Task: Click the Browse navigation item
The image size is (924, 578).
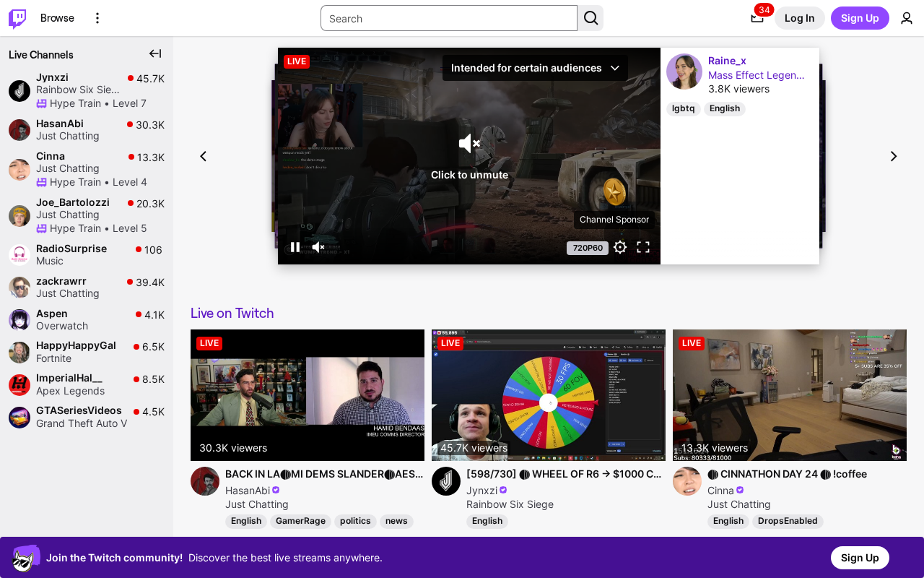Action: [x=57, y=18]
